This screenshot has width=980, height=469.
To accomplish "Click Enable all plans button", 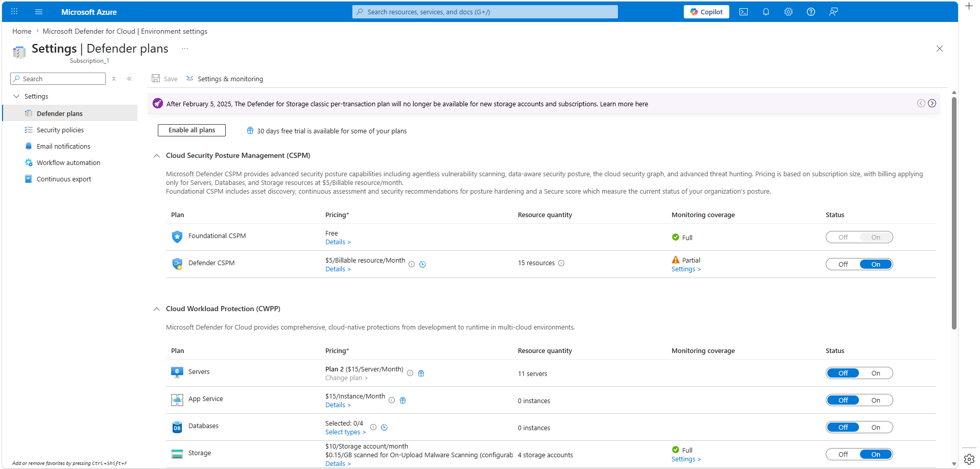I will point(192,130).
